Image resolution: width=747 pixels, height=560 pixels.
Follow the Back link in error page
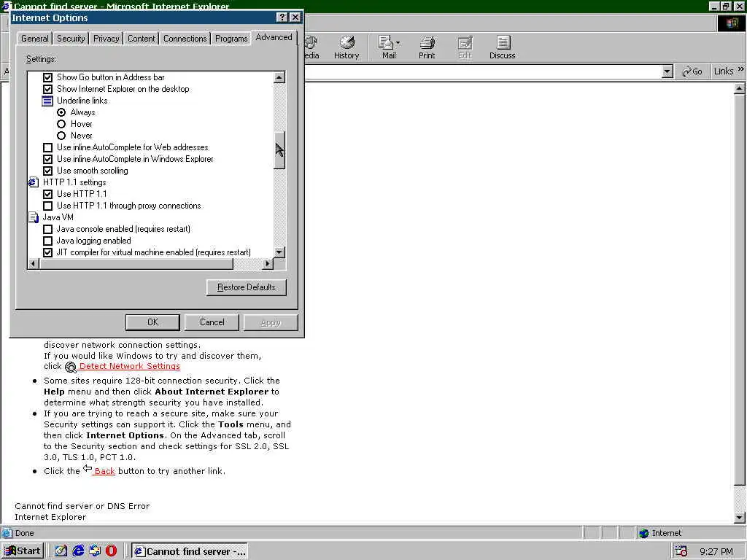[x=104, y=471]
